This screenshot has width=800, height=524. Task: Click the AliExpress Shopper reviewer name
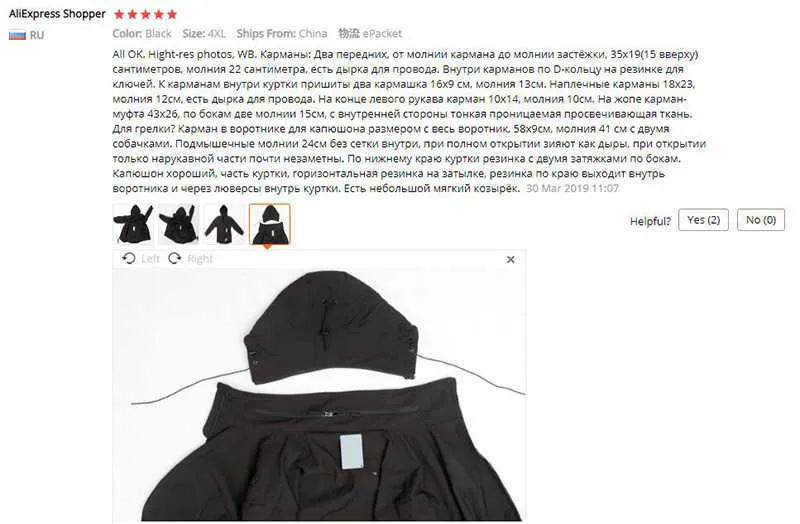tap(57, 14)
